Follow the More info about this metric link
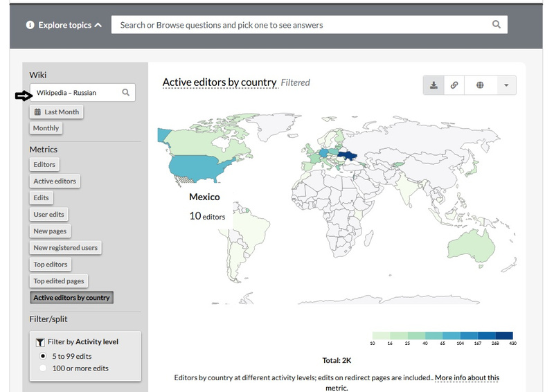554x392 pixels. click(x=466, y=378)
